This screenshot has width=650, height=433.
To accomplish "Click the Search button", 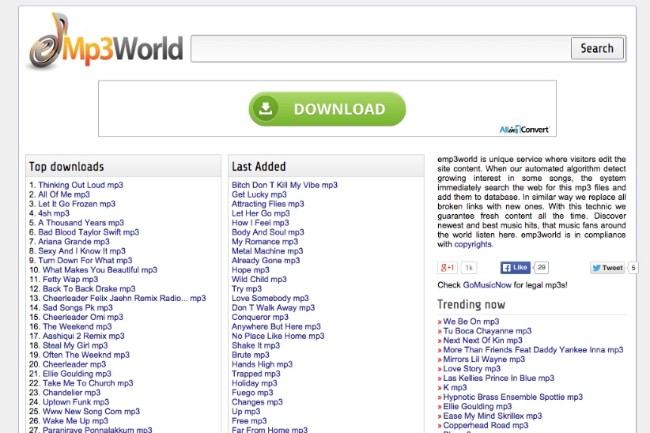I will (597, 48).
